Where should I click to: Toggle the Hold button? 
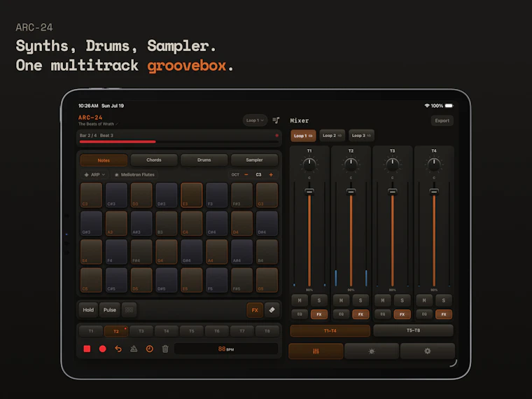[88, 310]
